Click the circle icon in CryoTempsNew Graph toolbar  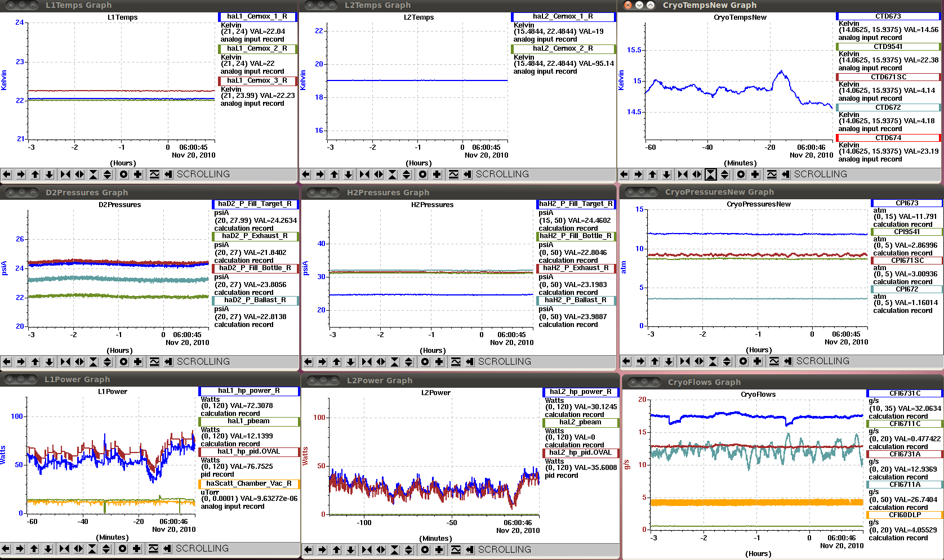click(741, 174)
